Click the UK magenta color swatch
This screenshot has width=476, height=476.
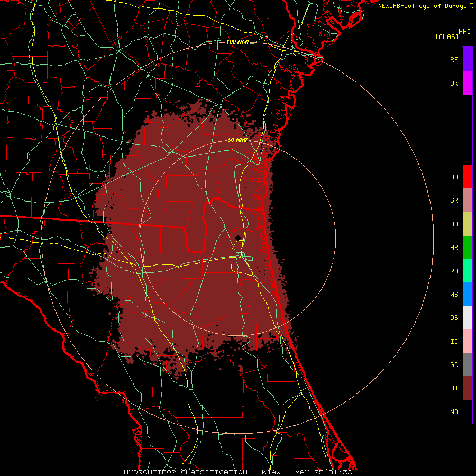click(x=467, y=83)
